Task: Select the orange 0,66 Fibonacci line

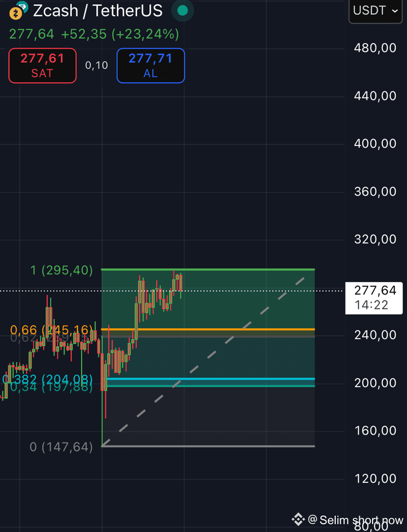Action: (x=208, y=329)
